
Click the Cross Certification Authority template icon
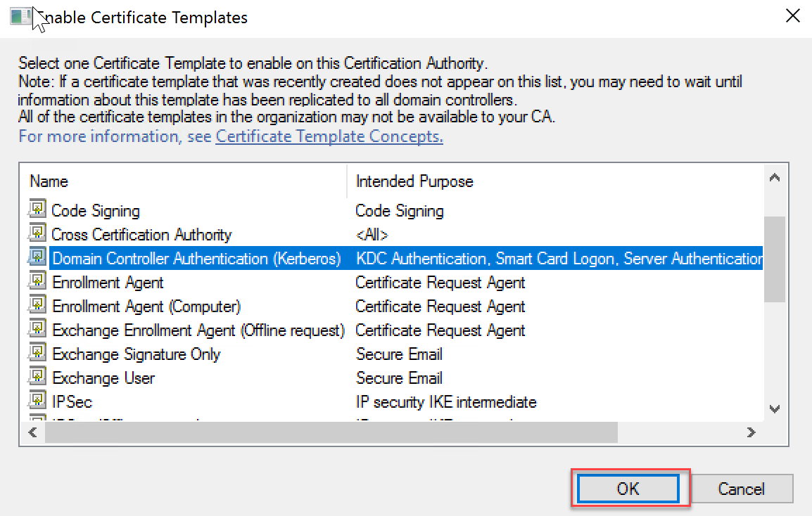pyautogui.click(x=37, y=234)
